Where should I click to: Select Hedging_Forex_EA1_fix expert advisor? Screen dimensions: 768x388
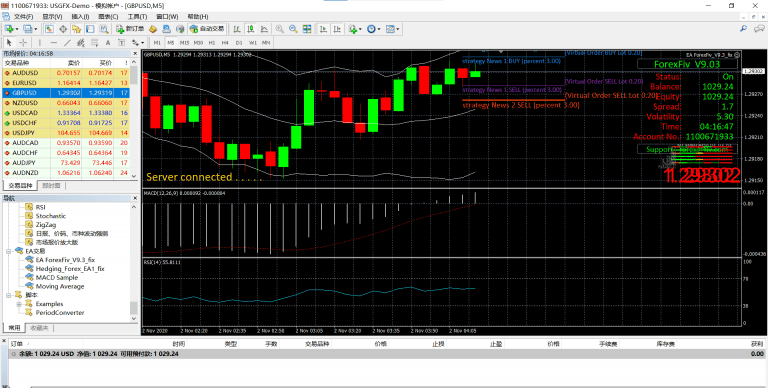70,268
